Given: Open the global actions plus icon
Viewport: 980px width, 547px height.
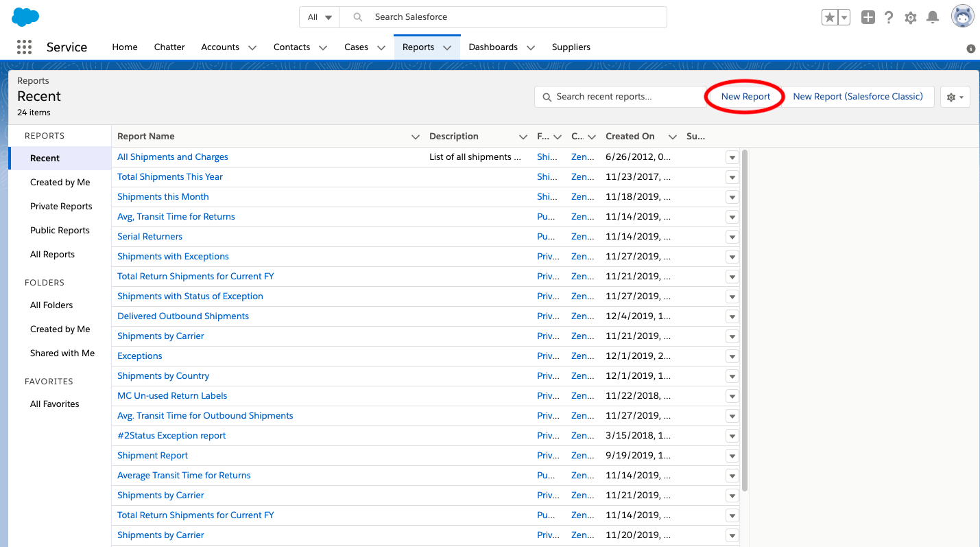Looking at the screenshot, I should click(868, 18).
